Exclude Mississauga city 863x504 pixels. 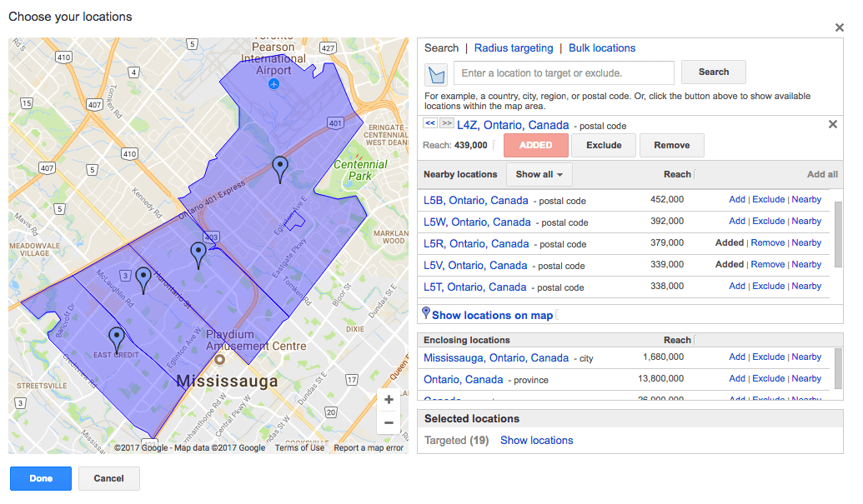pos(768,357)
